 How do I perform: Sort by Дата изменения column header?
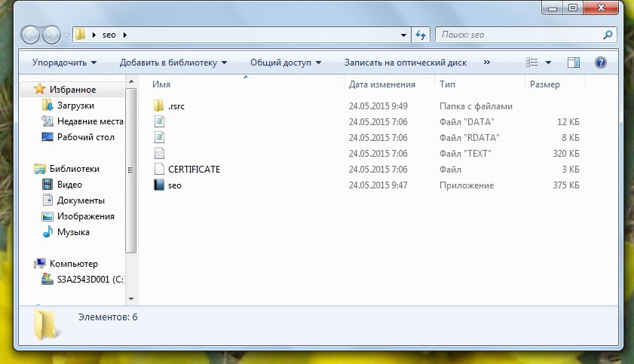point(382,84)
